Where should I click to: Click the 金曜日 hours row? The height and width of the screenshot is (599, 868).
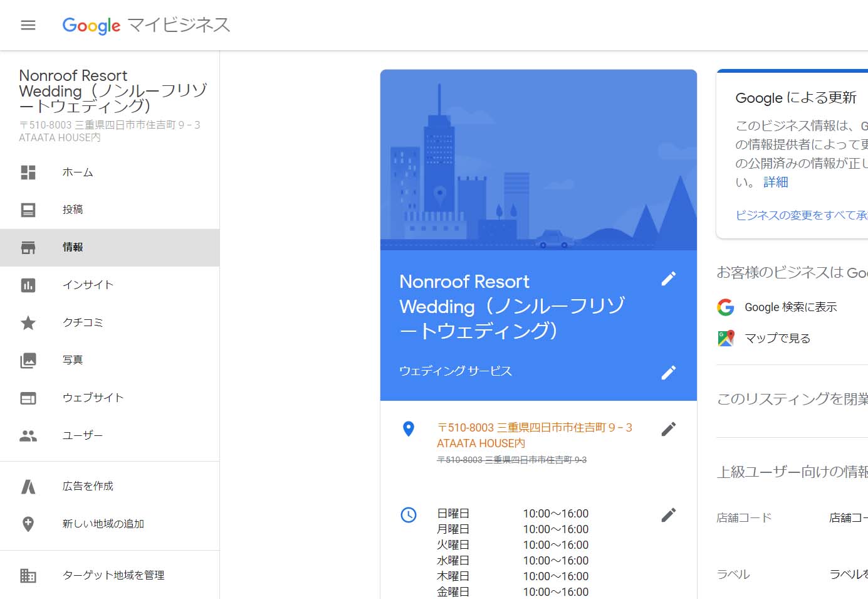pos(513,592)
